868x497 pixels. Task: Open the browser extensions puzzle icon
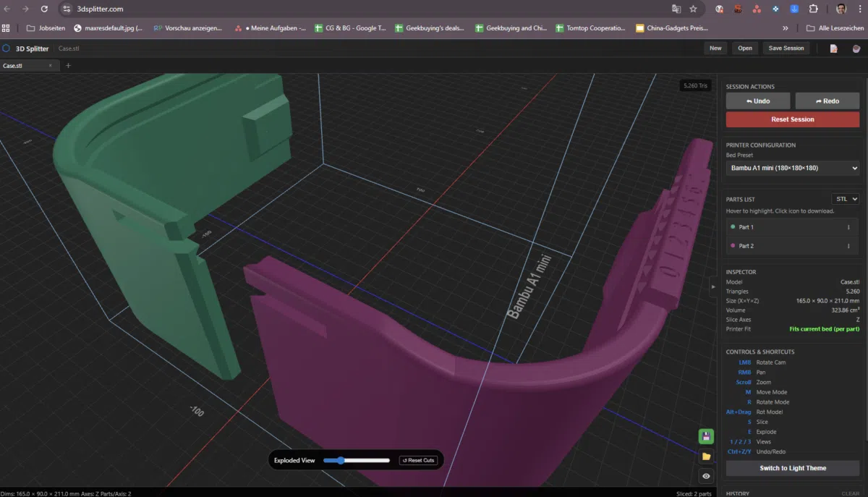pos(813,9)
